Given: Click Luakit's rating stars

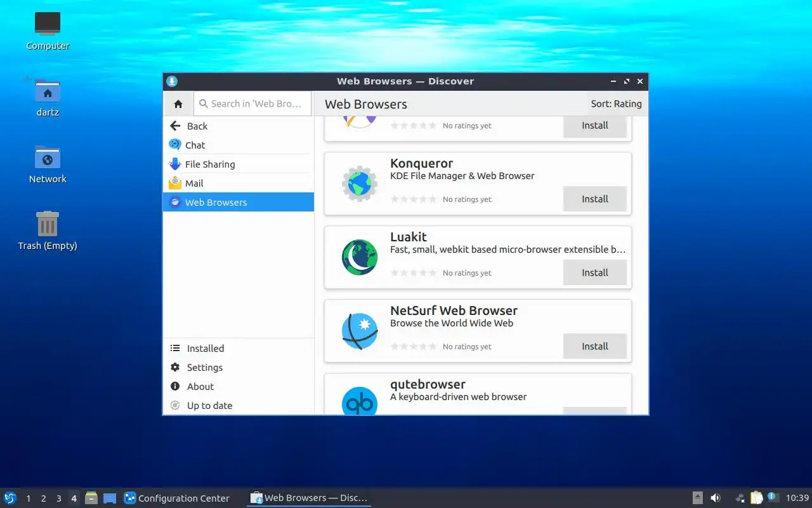Looking at the screenshot, I should point(414,273).
